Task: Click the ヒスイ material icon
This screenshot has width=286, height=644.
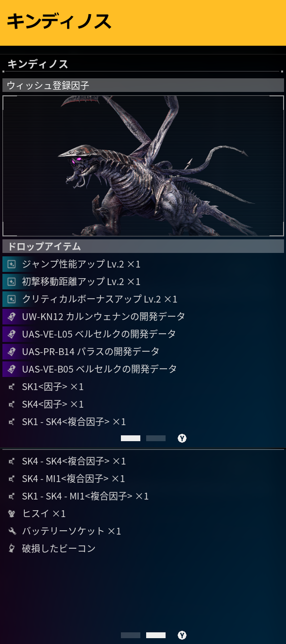Action: coord(12,514)
